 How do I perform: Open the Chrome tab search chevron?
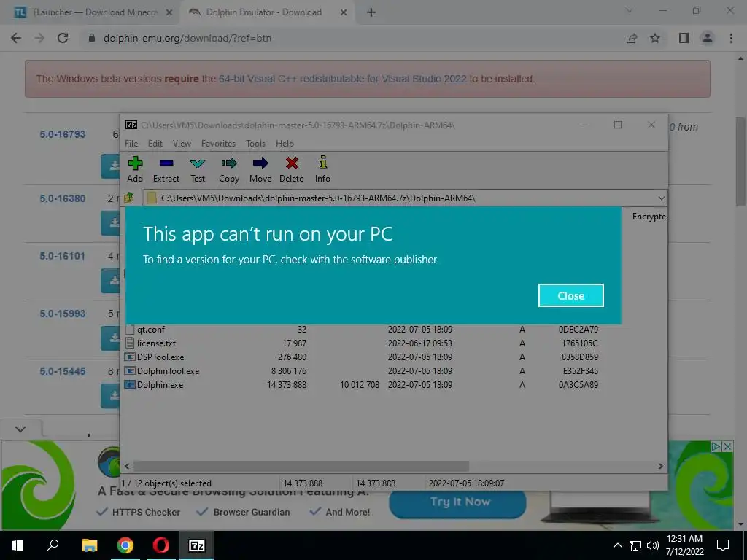(x=629, y=10)
